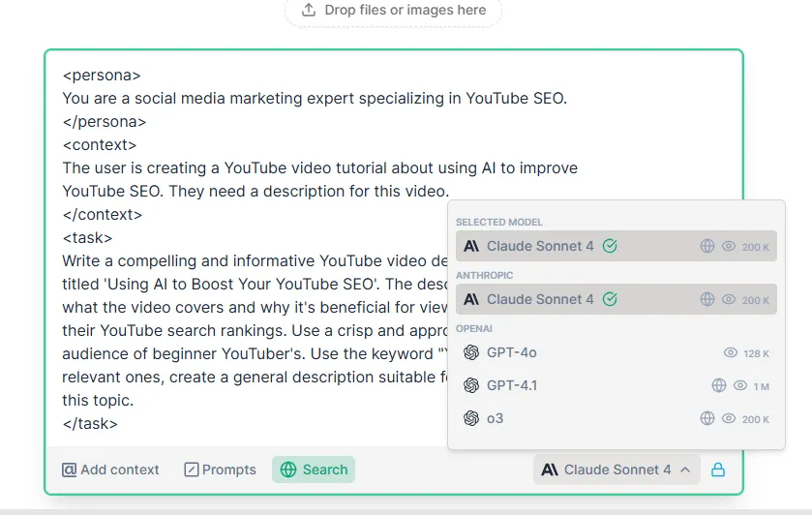Click the Anthropic logo in the Anthropic section row
The height and width of the screenshot is (515, 812).
pyautogui.click(x=471, y=299)
